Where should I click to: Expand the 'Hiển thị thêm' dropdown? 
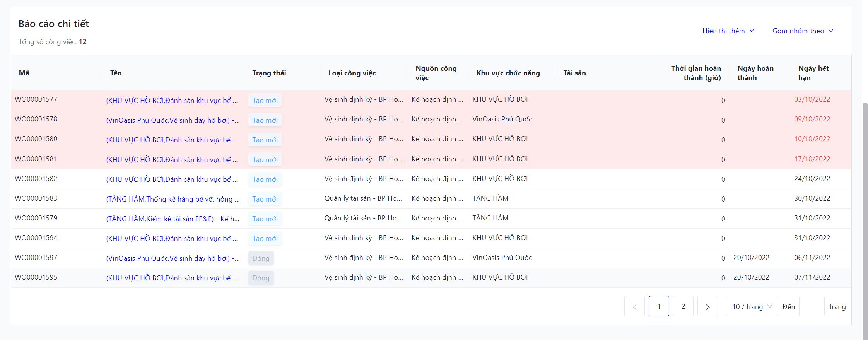click(728, 31)
